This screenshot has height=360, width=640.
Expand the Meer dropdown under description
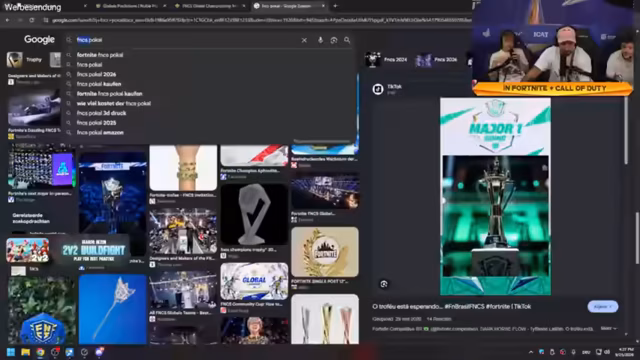pyautogui.click(x=608, y=328)
